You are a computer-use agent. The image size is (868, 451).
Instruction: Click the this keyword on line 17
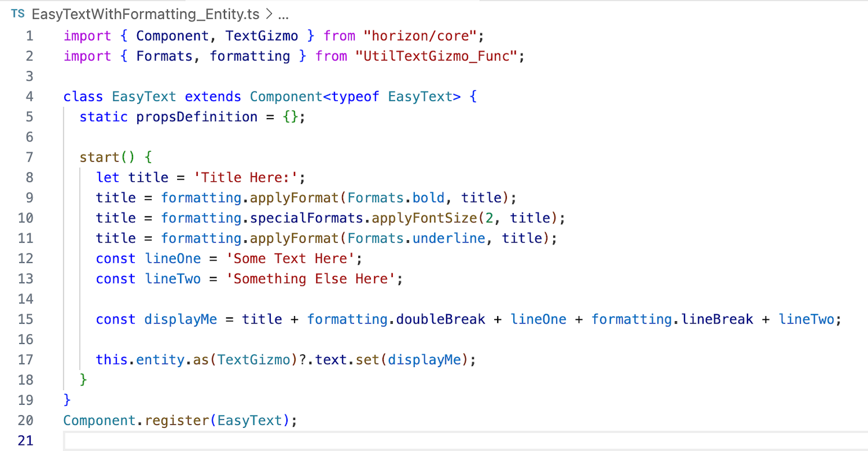click(x=112, y=360)
